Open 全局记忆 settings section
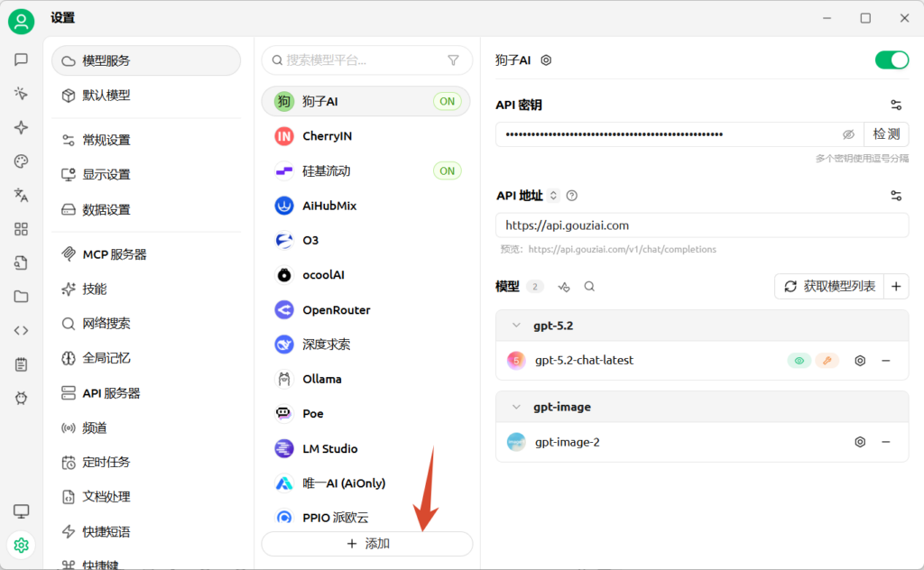Screen dimensions: 924x570 point(146,358)
